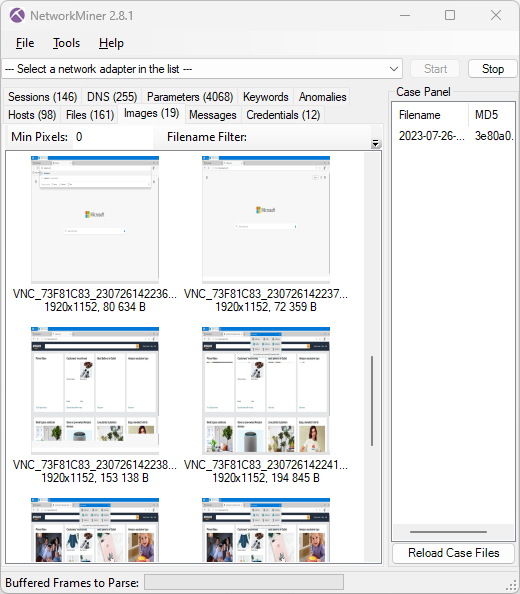Screen dimensions: 520x594
Task: Click the image list vertical scrollbar thumb
Action: click(372, 401)
